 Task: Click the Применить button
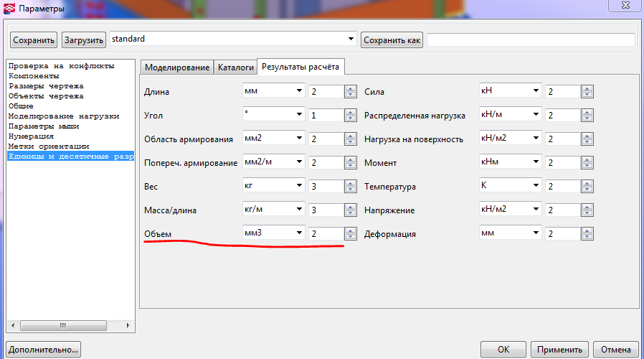click(559, 350)
